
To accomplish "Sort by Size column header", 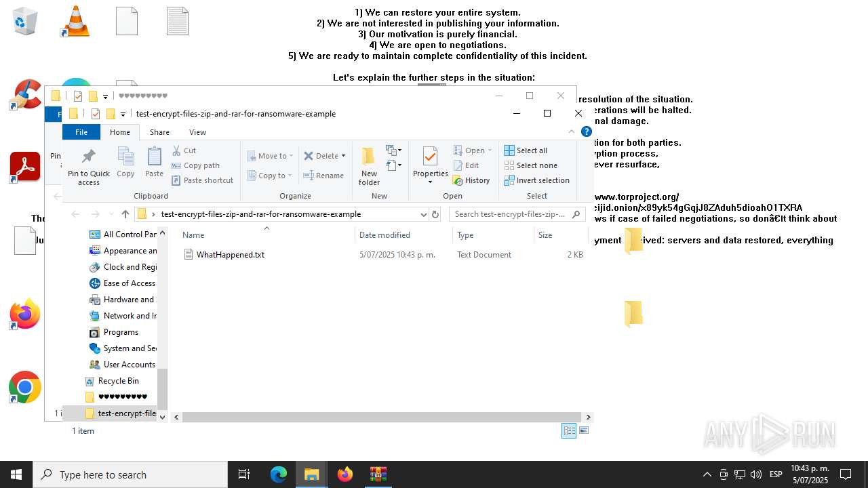I will pyautogui.click(x=561, y=235).
